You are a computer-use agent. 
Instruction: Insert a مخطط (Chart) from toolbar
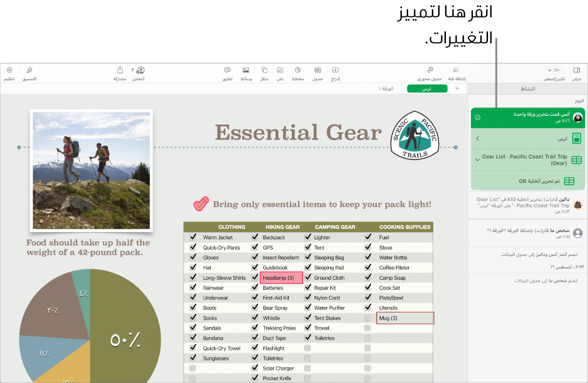297,70
